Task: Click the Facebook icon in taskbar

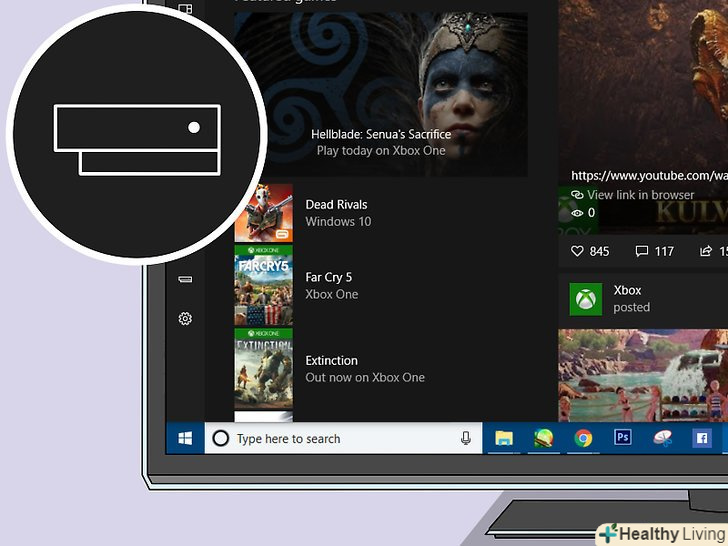Action: pyautogui.click(x=701, y=438)
